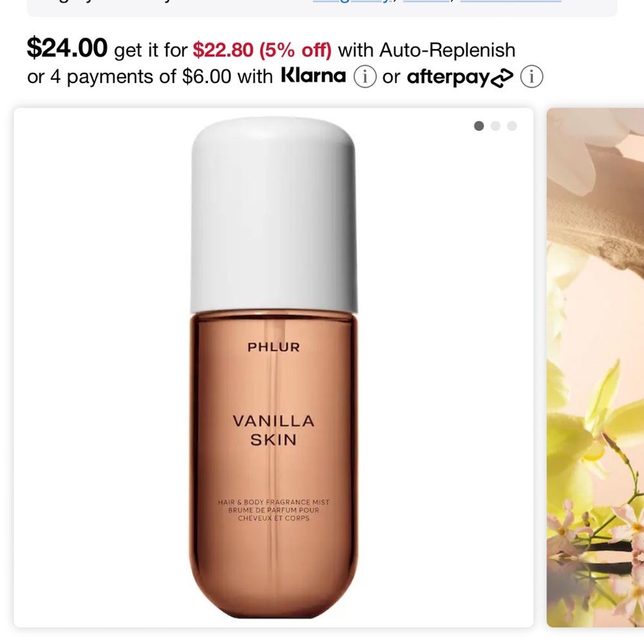Open the Klarna info icon
The image size is (644, 644).
point(365,77)
